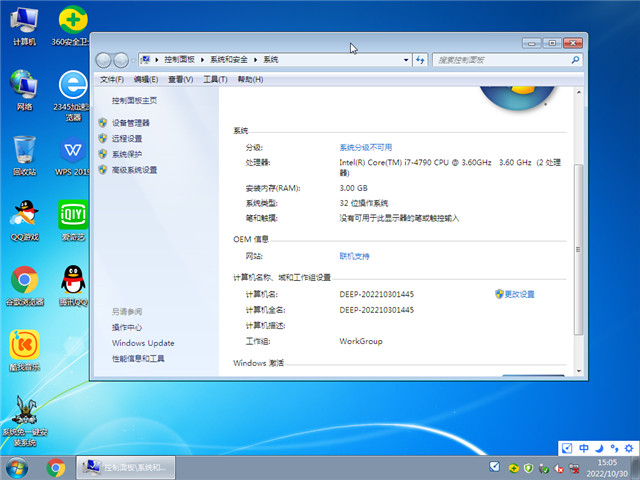Open Device Manager from the sidebar
The width and height of the screenshot is (640, 480).
(x=137, y=123)
